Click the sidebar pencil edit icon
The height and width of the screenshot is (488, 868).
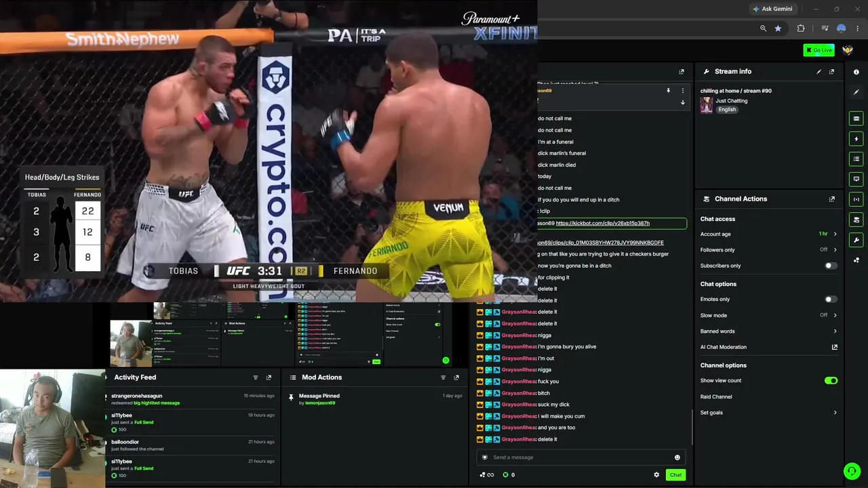pyautogui.click(x=856, y=91)
